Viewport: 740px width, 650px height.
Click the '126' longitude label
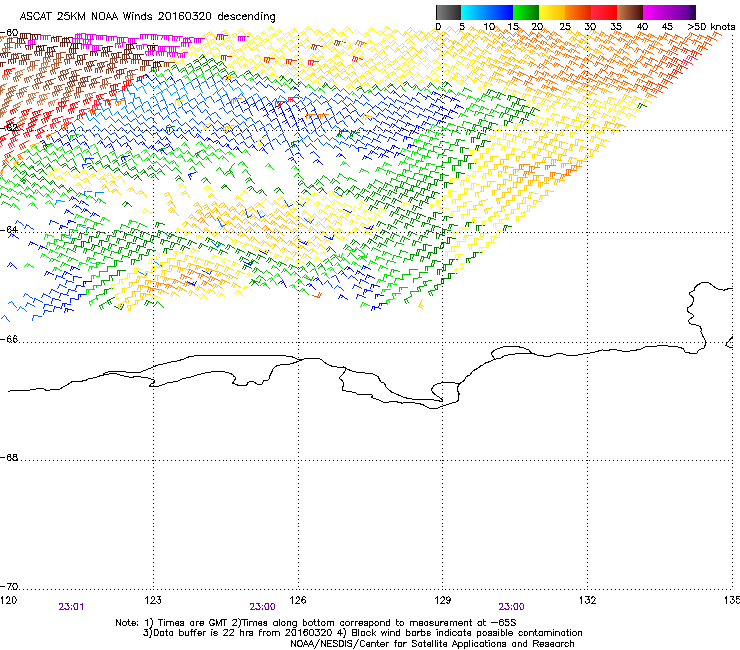[298, 600]
